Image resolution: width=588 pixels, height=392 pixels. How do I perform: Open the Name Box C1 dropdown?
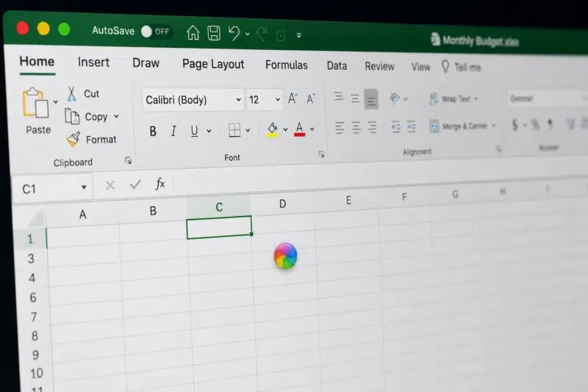pyautogui.click(x=84, y=188)
